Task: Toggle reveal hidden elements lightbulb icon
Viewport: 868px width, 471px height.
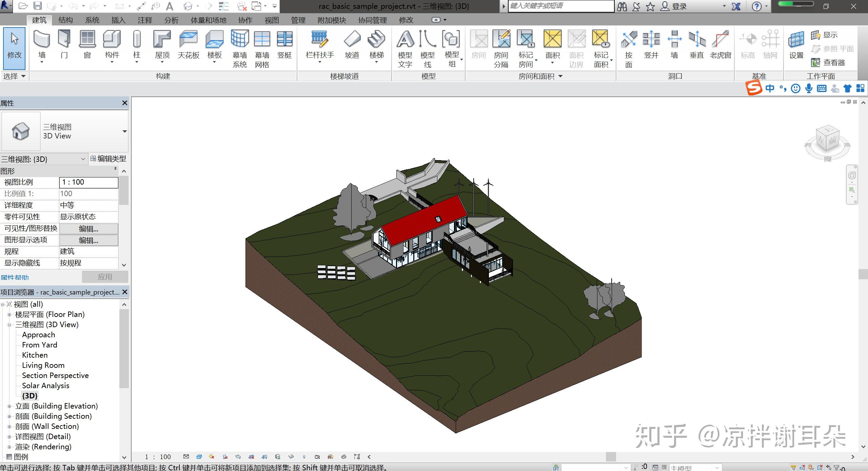Action: tap(303, 457)
